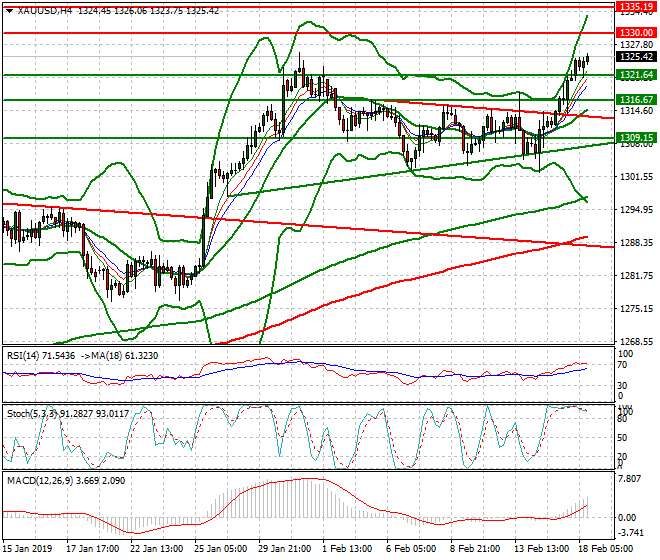Click the 18 Feb 05:00 time label
This screenshot has width=660, height=560.
point(605,549)
